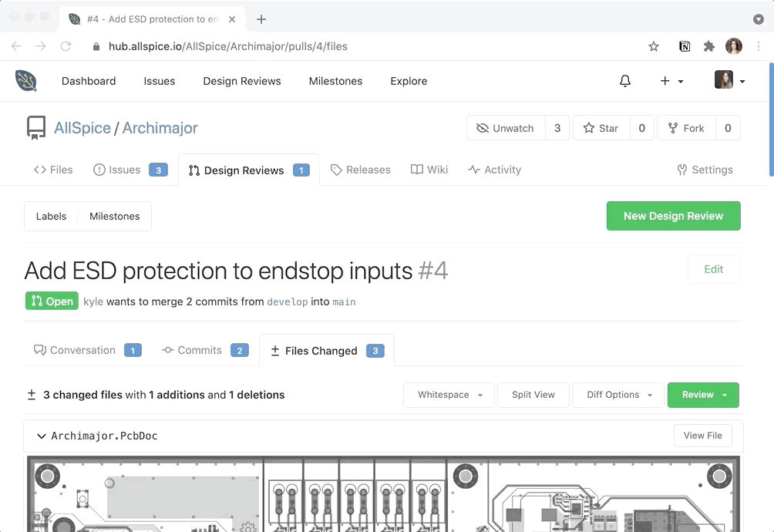Click the star count 0

(x=641, y=128)
